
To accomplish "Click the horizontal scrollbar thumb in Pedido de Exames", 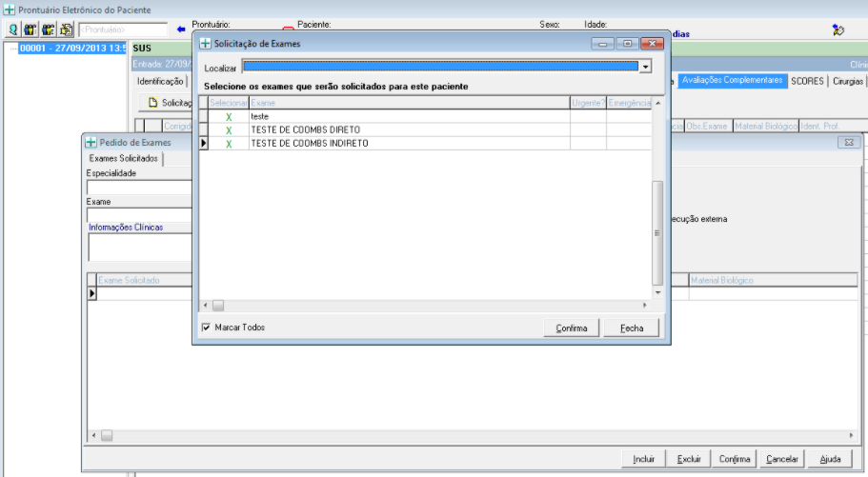I will coord(107,435).
